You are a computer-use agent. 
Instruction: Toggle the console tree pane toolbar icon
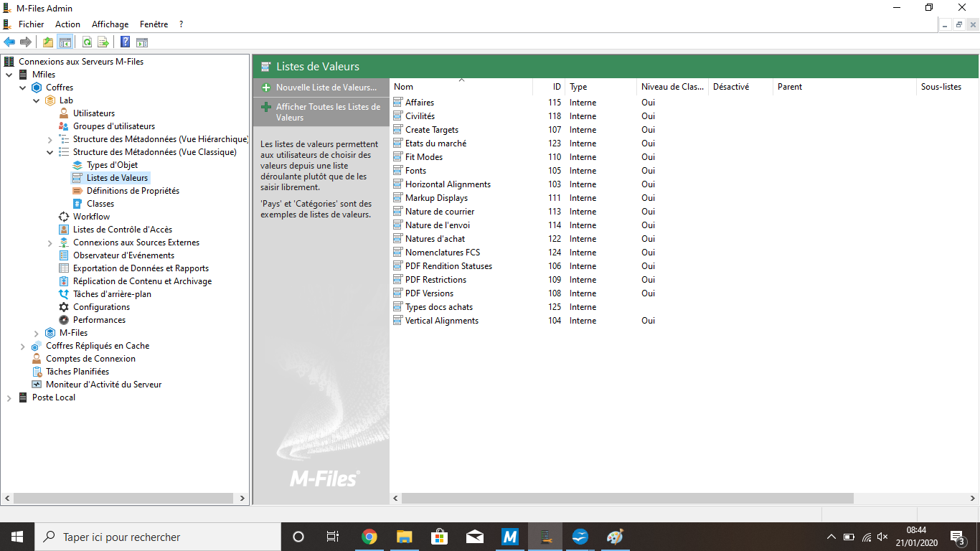[x=65, y=42]
